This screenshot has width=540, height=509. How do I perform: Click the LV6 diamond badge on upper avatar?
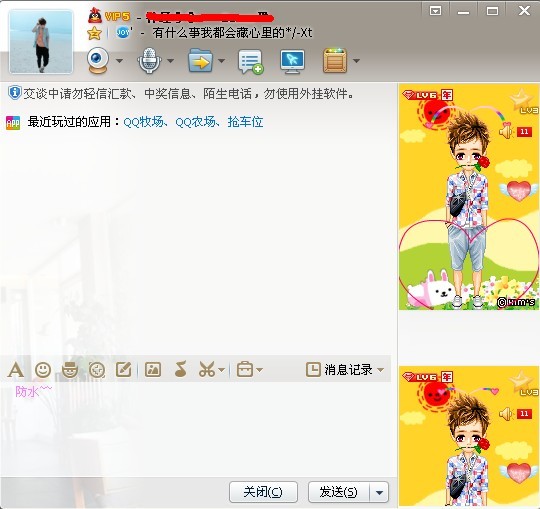(421, 95)
